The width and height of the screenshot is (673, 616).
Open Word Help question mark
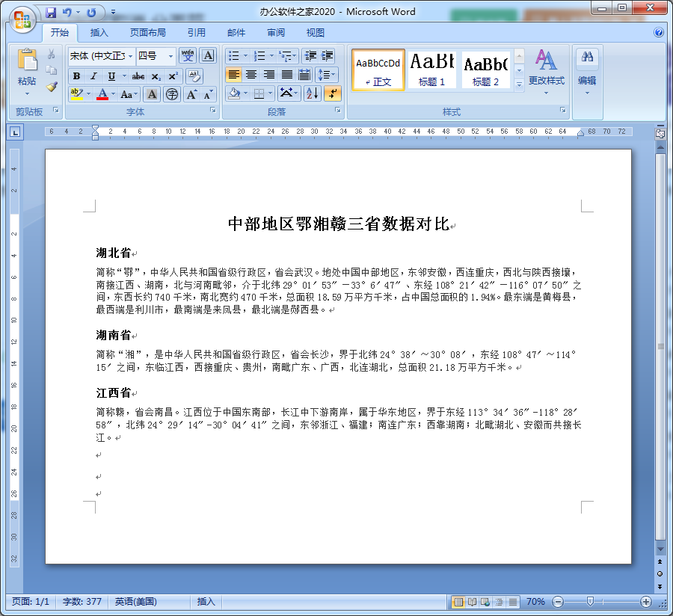pos(659,32)
